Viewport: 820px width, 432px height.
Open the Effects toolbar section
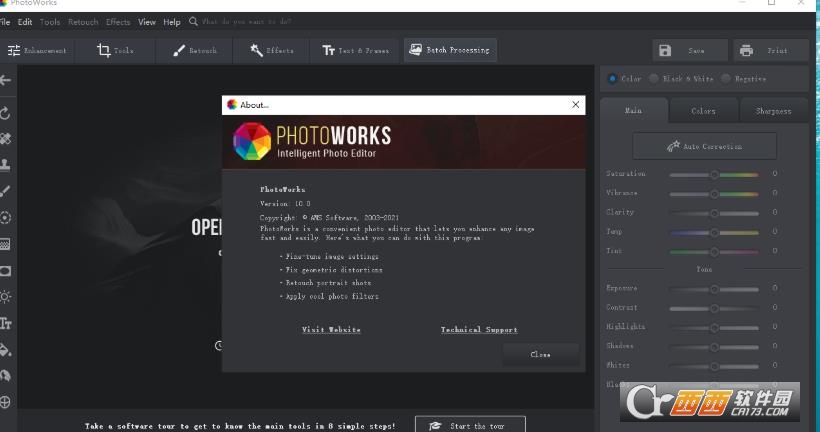click(x=271, y=51)
